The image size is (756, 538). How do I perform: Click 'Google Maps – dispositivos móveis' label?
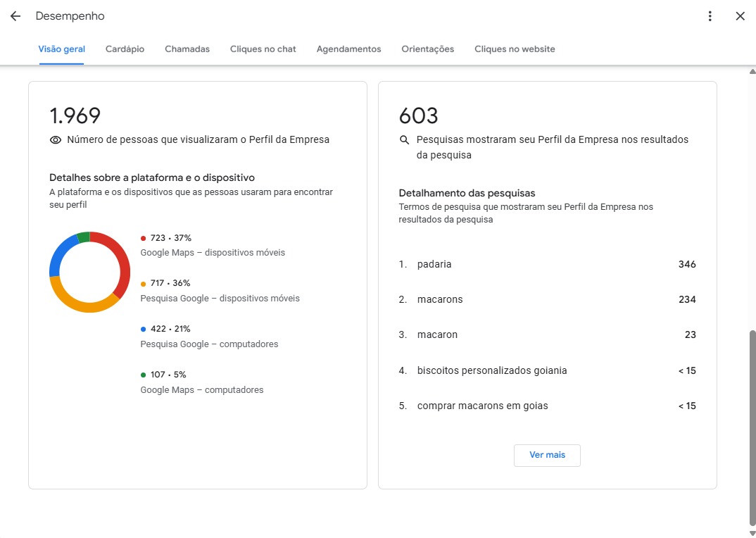tap(213, 253)
